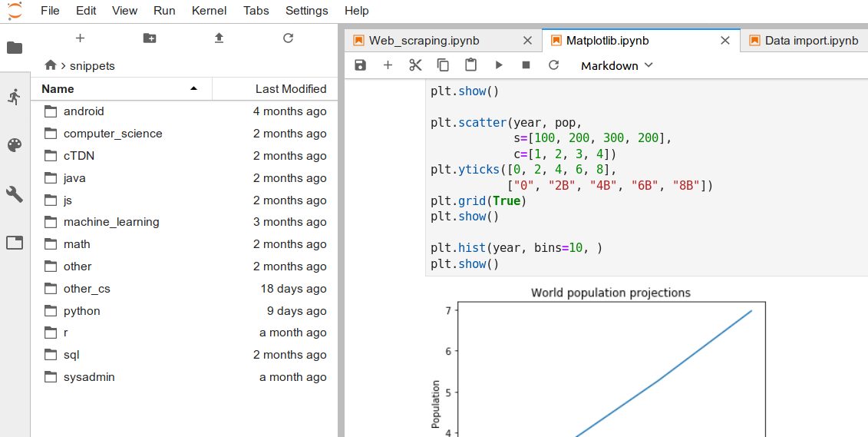Insert a cell below with plus icon
This screenshot has width=868, height=437.
(388, 65)
